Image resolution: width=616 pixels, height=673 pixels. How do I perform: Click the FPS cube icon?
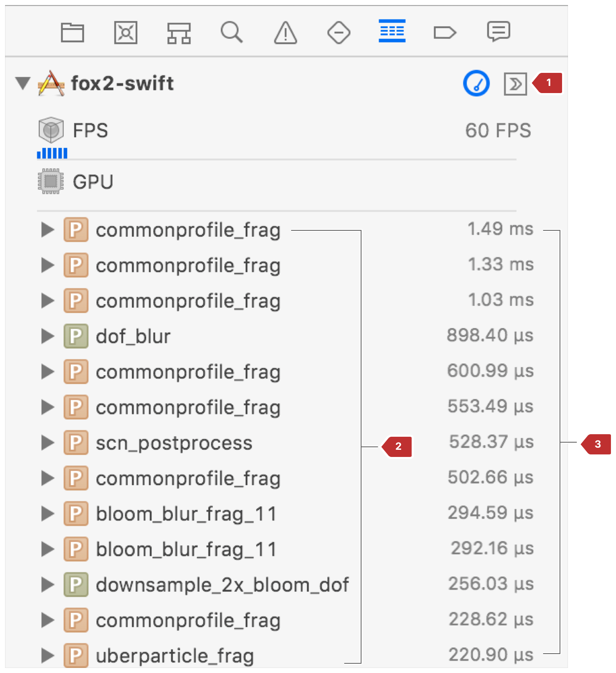click(51, 130)
